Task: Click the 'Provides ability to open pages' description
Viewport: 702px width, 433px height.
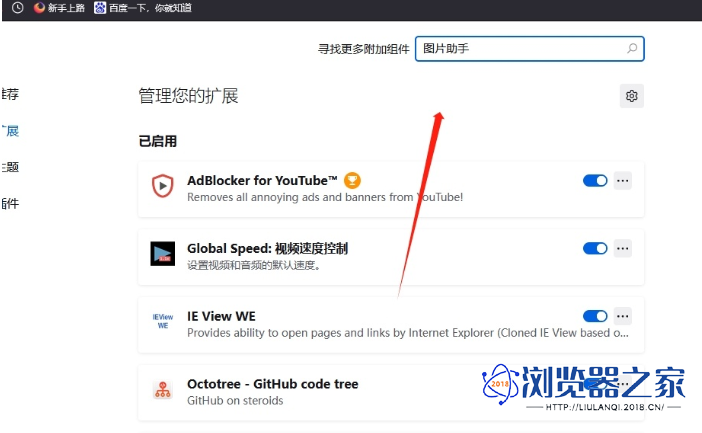Action: pos(408,333)
